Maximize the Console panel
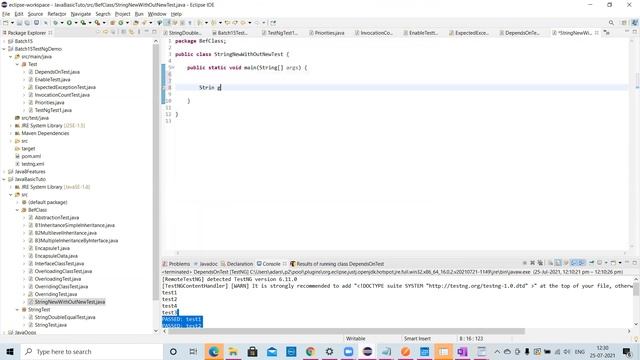640x360 pixels. [635, 263]
